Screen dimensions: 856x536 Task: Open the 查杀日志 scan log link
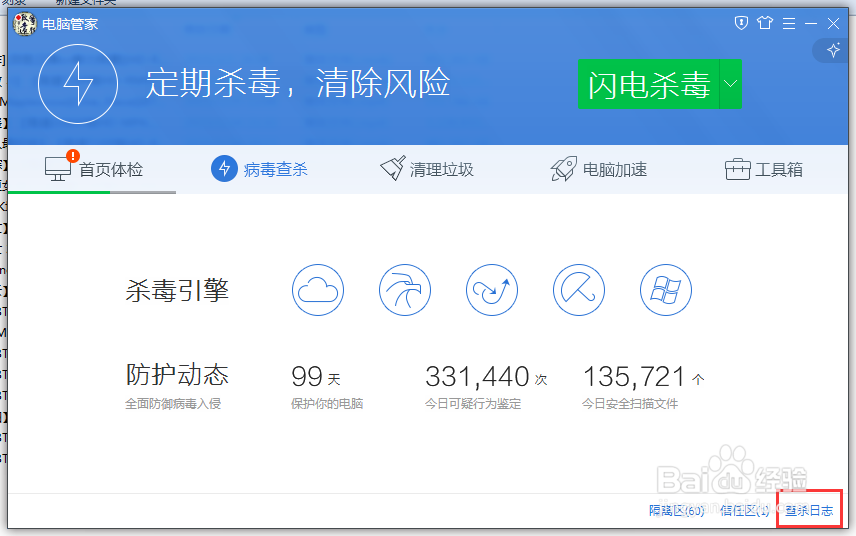click(x=809, y=511)
